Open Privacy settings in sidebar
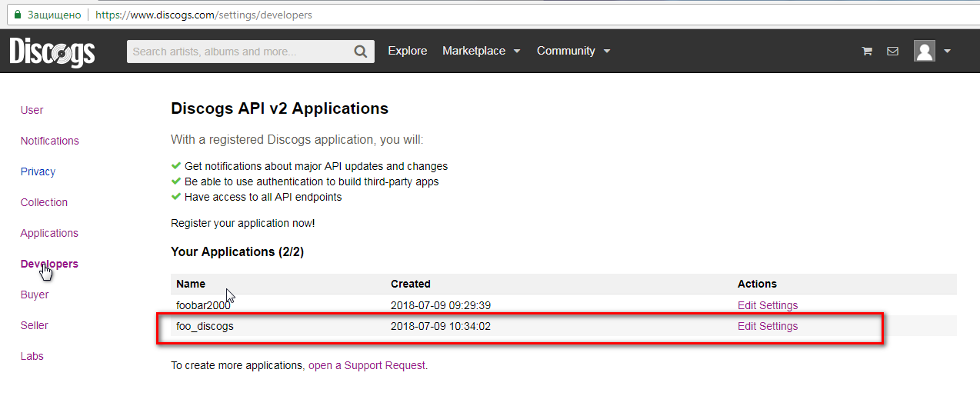This screenshot has width=980, height=396. 38,171
